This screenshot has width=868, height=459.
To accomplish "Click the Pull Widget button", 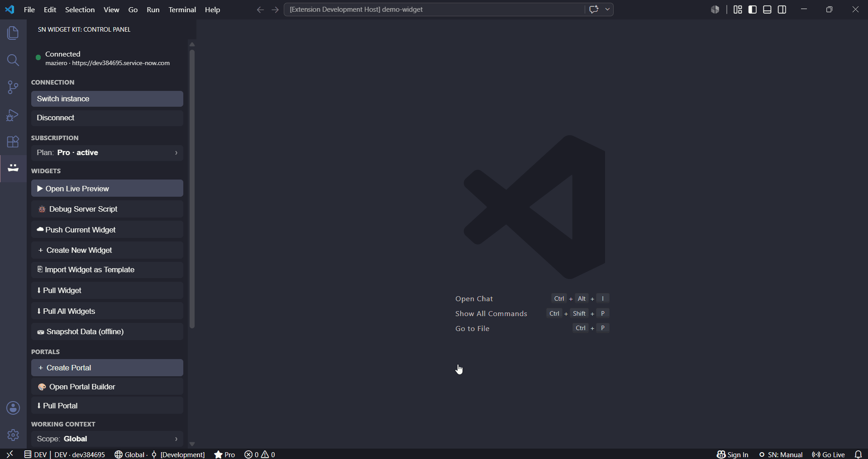I will tap(107, 290).
